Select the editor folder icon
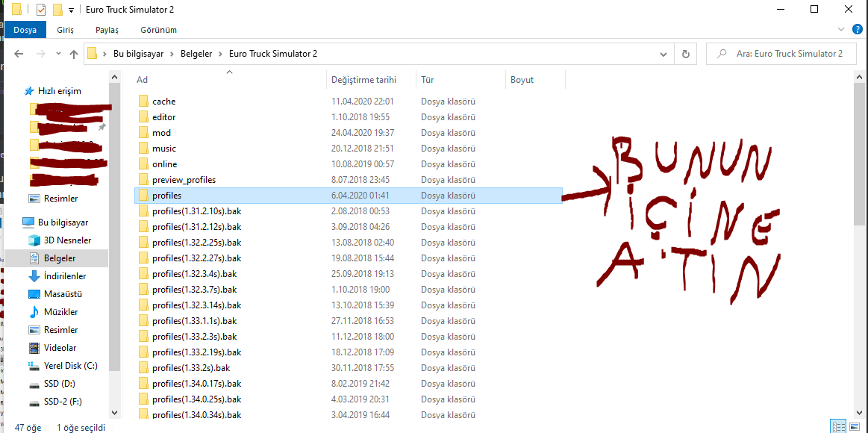This screenshot has width=868, height=433. click(143, 116)
